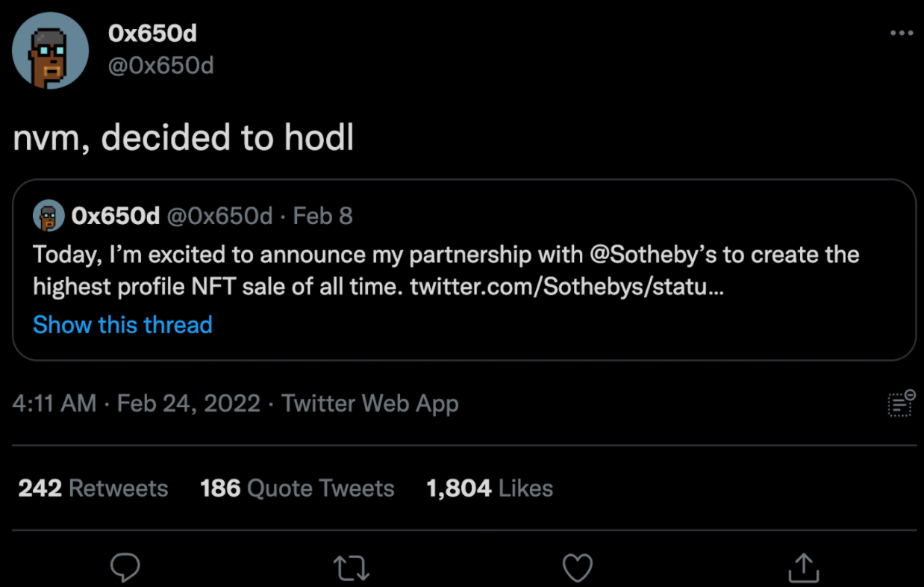Click the 4:11 AM · Feb 24, 2022 timestamp
Viewport: 924px width, 587px height.
(x=137, y=404)
